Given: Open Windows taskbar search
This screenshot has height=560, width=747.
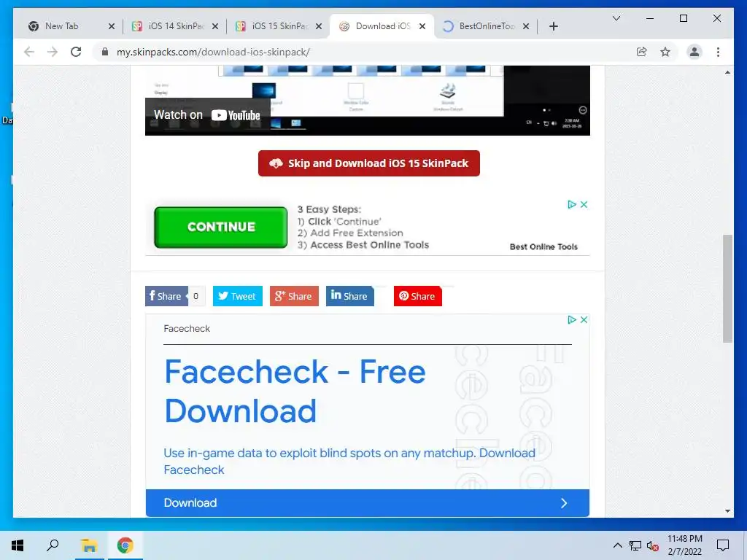Looking at the screenshot, I should pyautogui.click(x=53, y=545).
